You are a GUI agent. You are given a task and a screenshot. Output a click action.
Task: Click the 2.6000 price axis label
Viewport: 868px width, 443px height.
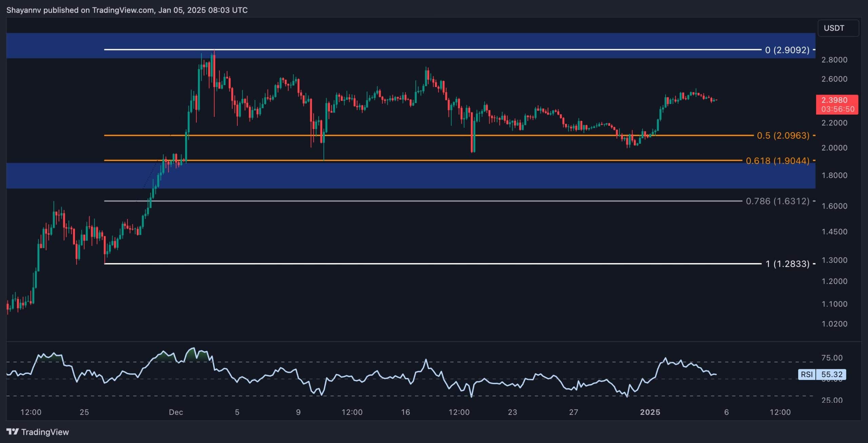[834, 79]
